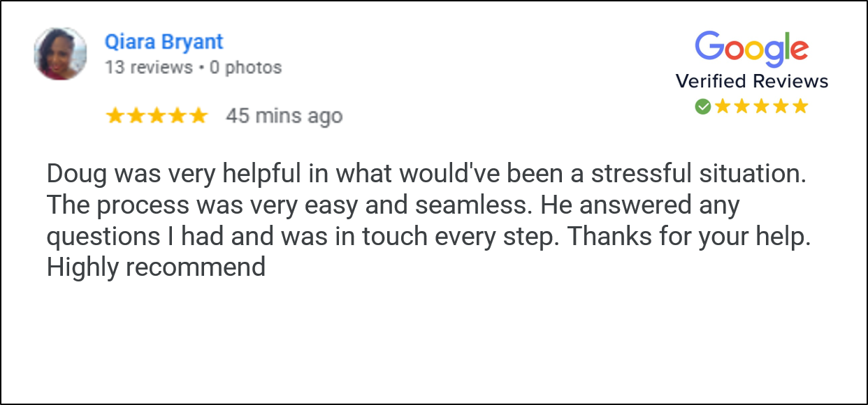Click the "Highly recommend" line of the review
The height and width of the screenshot is (405, 868).
156,267
